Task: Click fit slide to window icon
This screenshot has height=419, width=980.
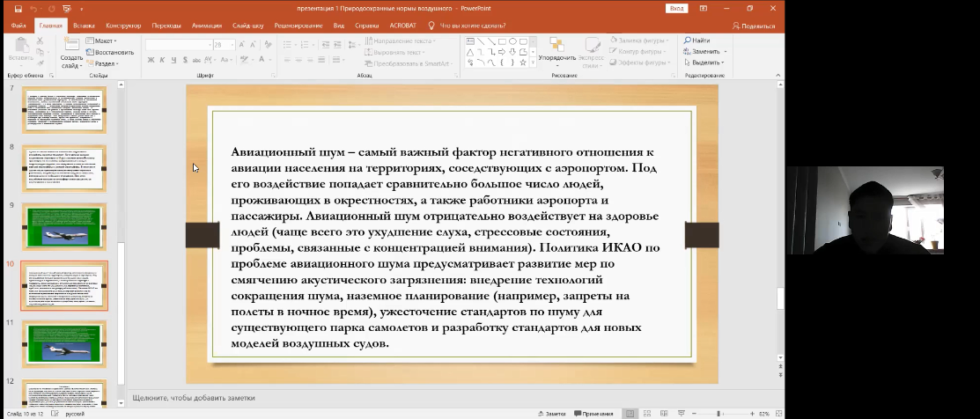Action: click(778, 414)
